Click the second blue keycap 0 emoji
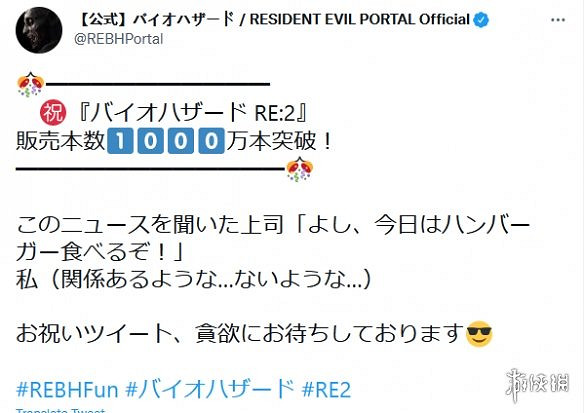Viewport: 584px width, 413px height. (181, 141)
